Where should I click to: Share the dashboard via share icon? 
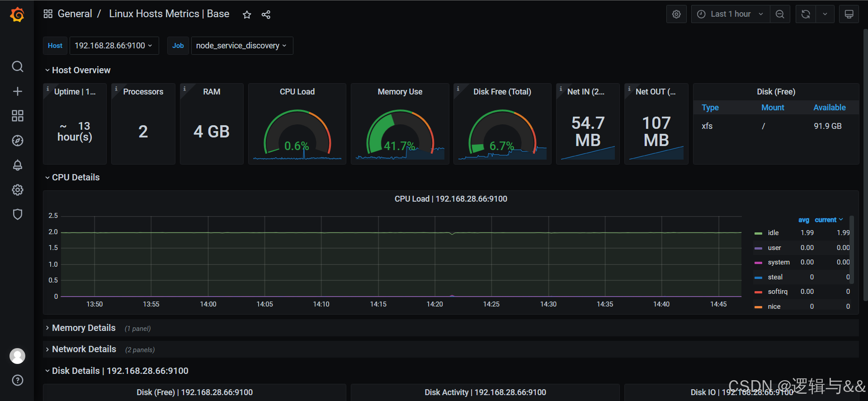266,14
